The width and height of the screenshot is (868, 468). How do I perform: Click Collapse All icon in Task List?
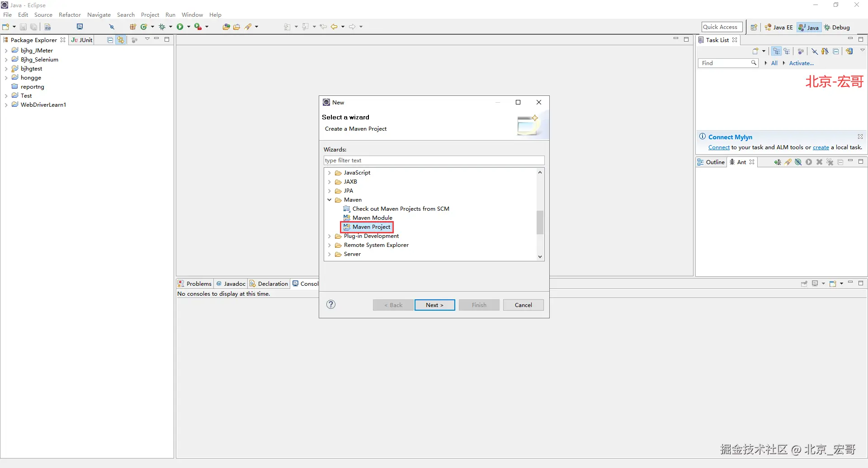click(x=836, y=51)
